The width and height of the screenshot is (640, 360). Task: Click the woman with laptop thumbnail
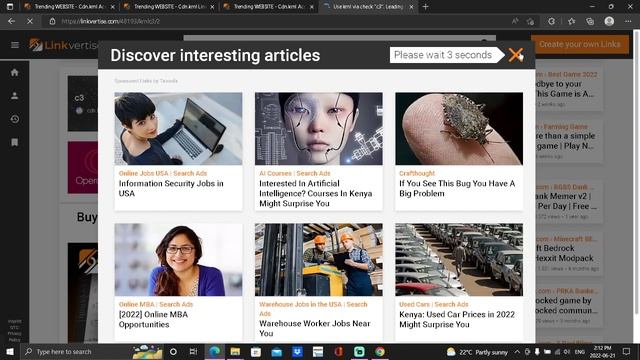178,129
